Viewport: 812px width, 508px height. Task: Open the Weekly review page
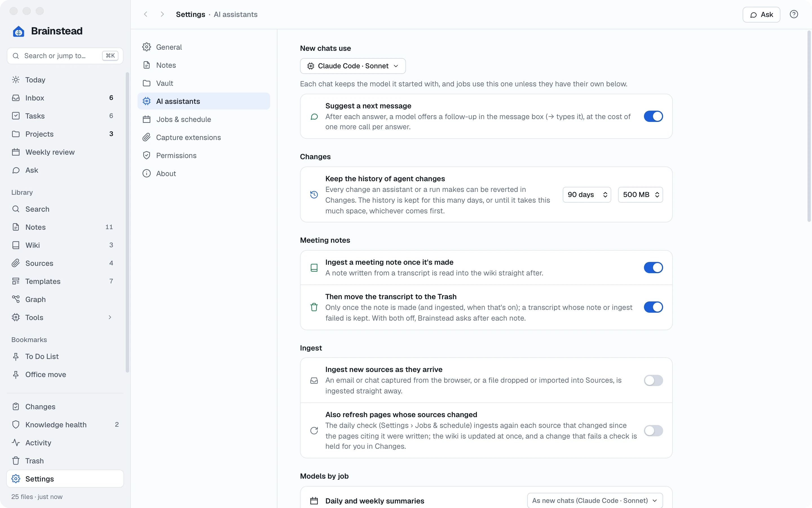[65, 152]
